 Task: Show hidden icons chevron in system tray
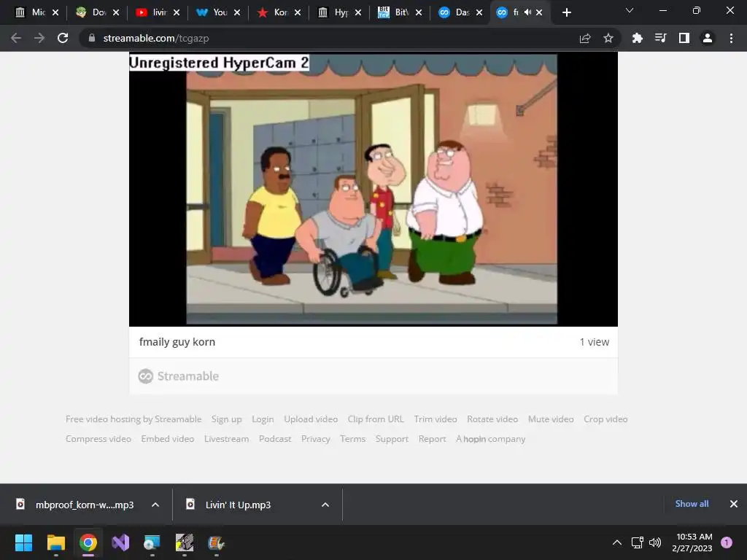point(617,542)
